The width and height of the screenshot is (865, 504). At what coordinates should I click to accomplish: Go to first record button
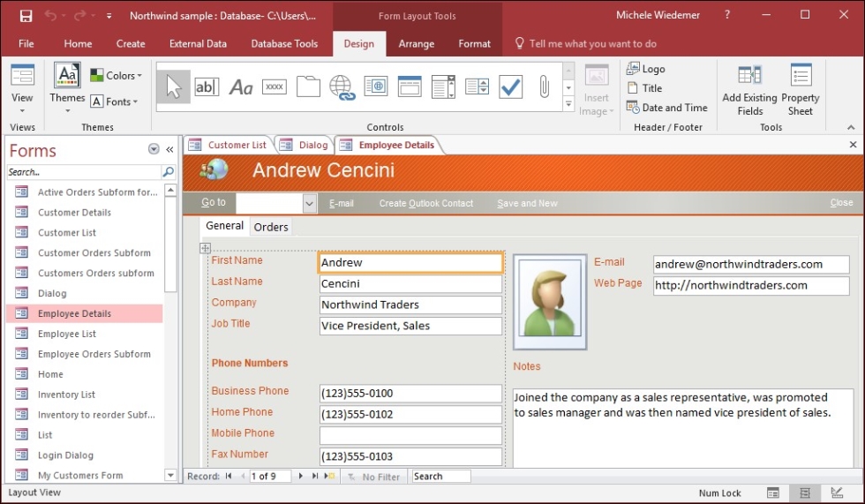click(229, 476)
